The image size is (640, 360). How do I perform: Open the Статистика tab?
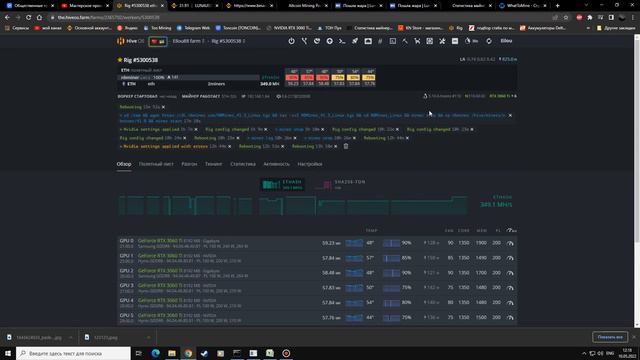coord(243,164)
